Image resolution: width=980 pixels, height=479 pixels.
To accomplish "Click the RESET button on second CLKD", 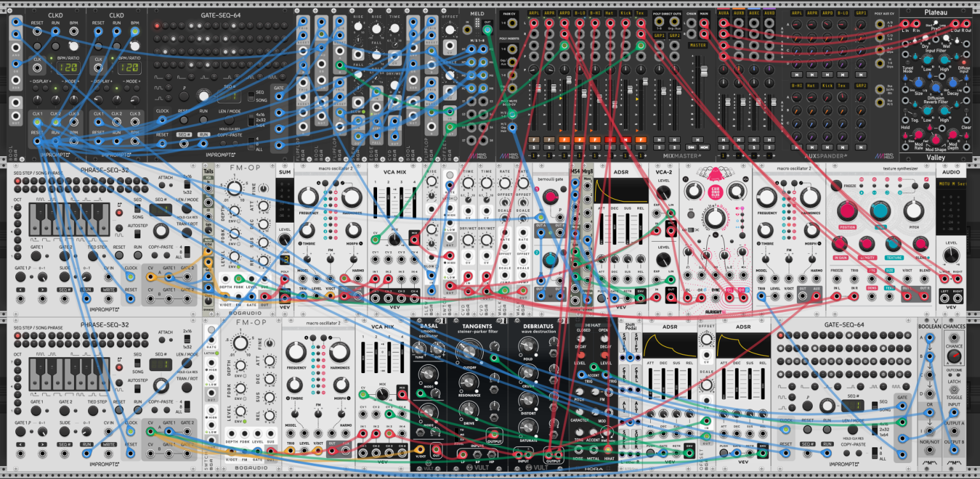I will (98, 46).
